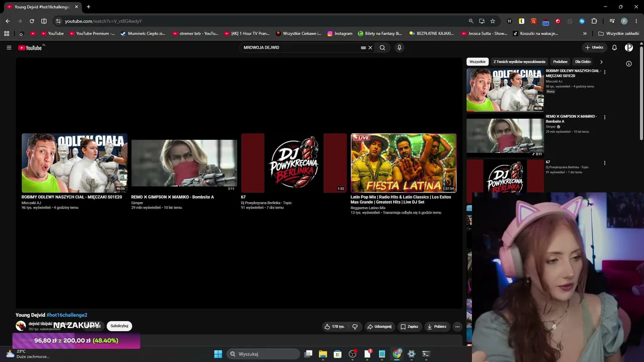This screenshot has width=644, height=362.
Task: Reload the current page
Action: [x=32, y=21]
